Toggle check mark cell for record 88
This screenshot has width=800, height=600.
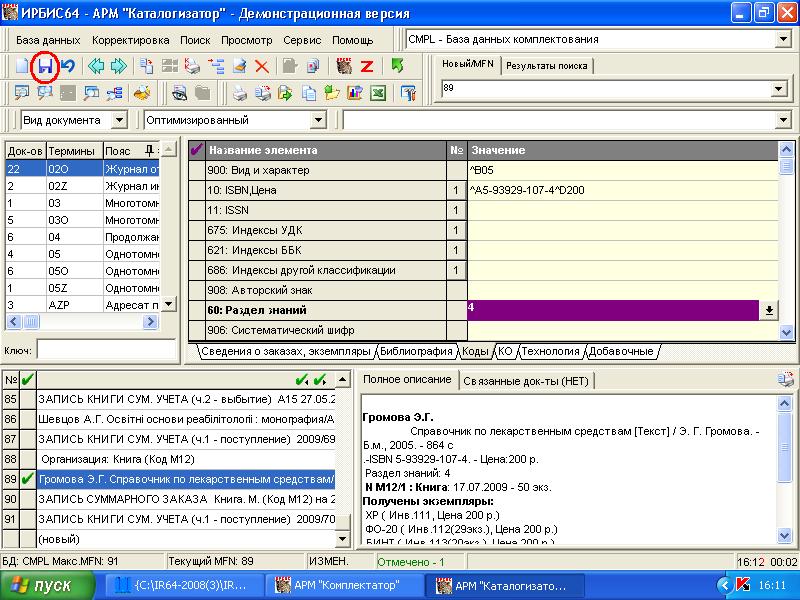click(x=27, y=459)
